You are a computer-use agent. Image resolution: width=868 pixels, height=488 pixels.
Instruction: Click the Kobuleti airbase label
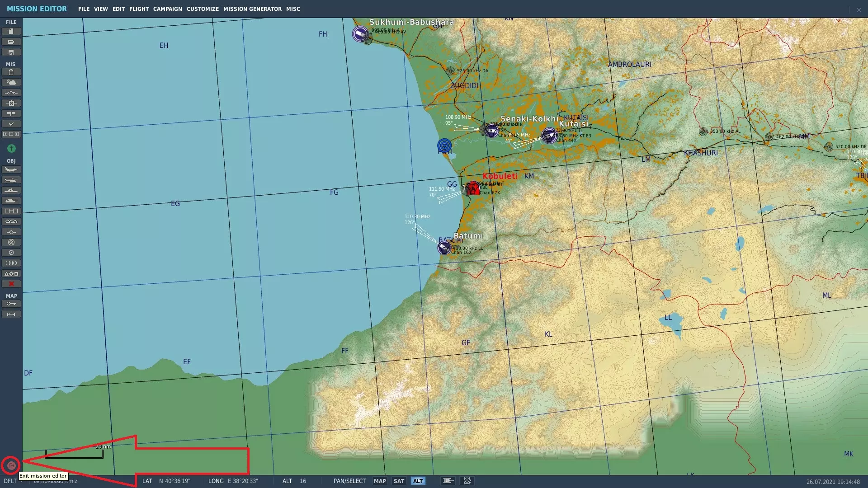pos(500,176)
